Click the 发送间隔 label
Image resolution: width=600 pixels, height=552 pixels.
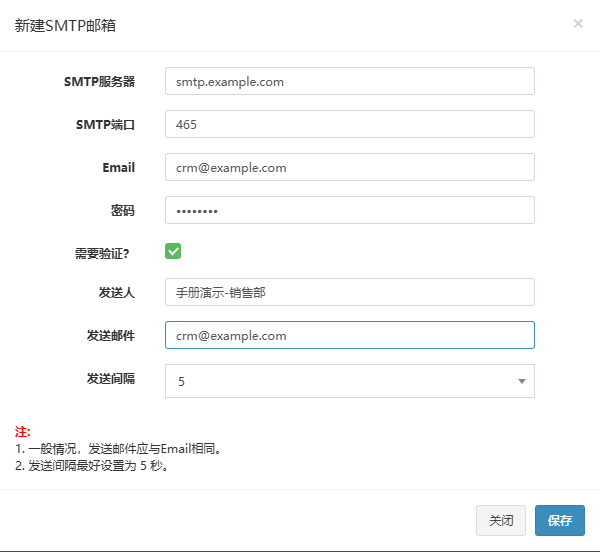(x=111, y=378)
